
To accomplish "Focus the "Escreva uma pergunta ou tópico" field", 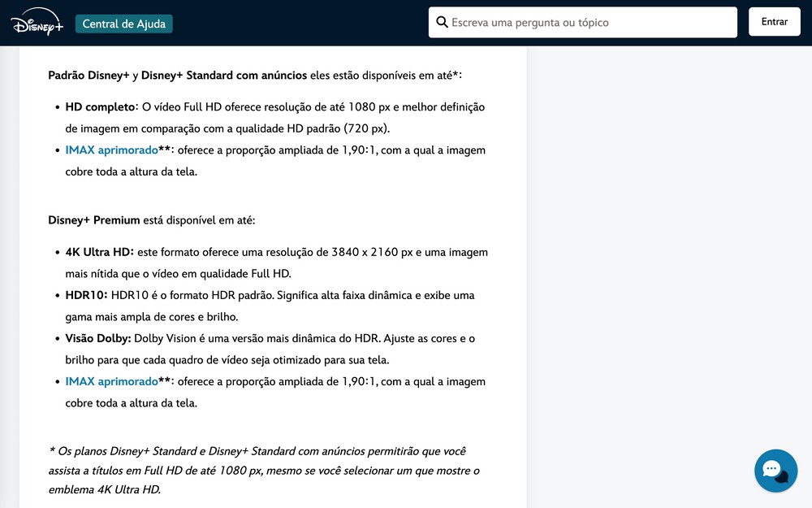I will (582, 22).
